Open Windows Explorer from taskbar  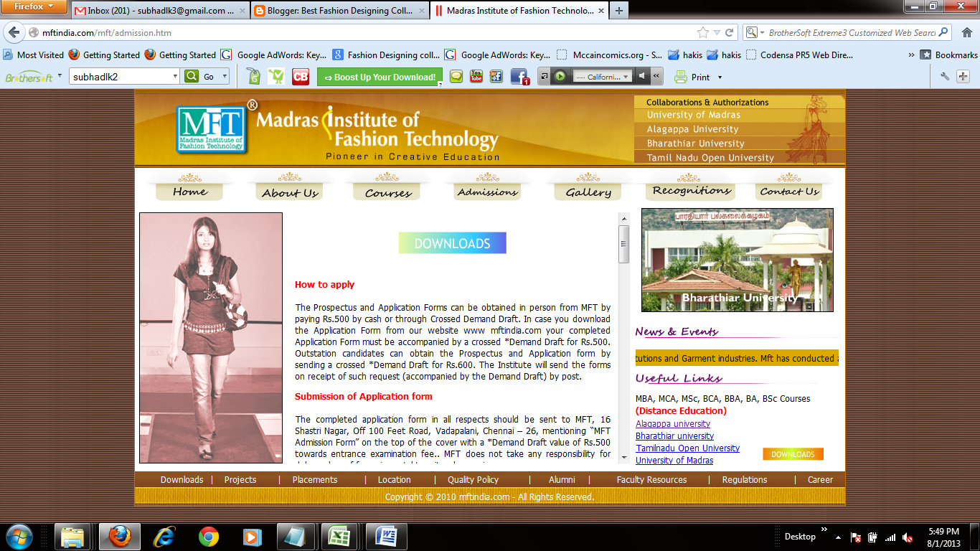tap(72, 536)
